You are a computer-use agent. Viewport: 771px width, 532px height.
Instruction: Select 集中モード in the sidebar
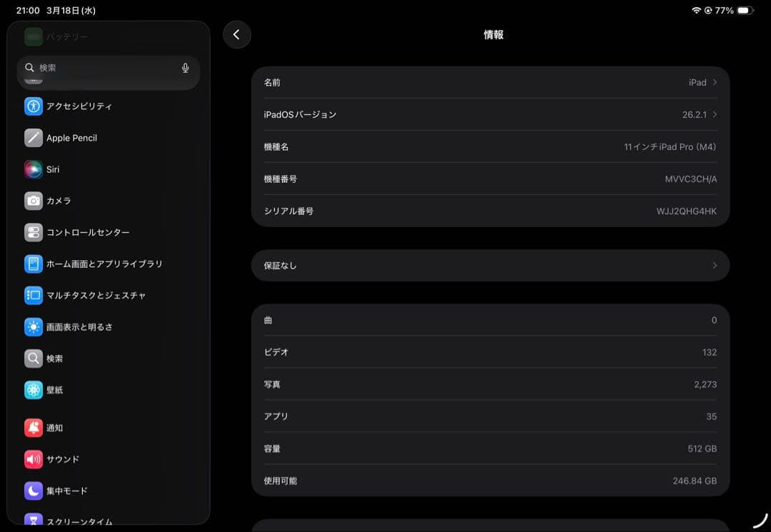tap(67, 491)
